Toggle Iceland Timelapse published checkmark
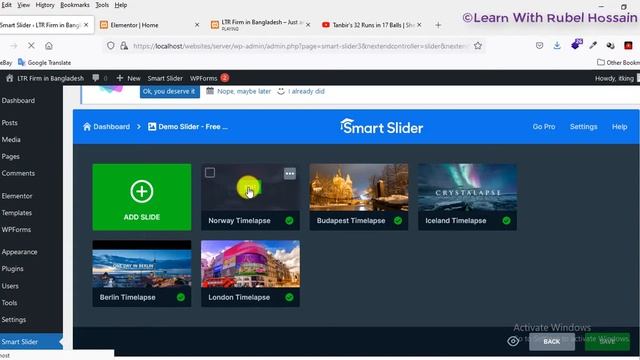The image size is (640, 360). (507, 221)
